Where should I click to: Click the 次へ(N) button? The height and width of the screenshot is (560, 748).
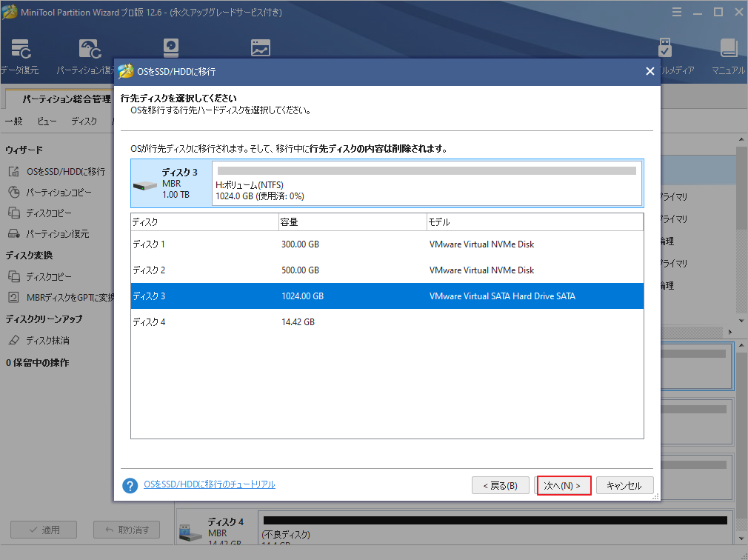pyautogui.click(x=564, y=486)
